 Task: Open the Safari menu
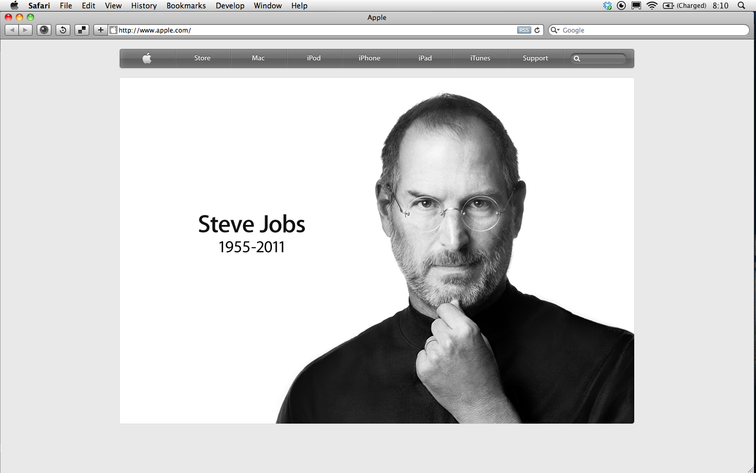pyautogui.click(x=39, y=6)
